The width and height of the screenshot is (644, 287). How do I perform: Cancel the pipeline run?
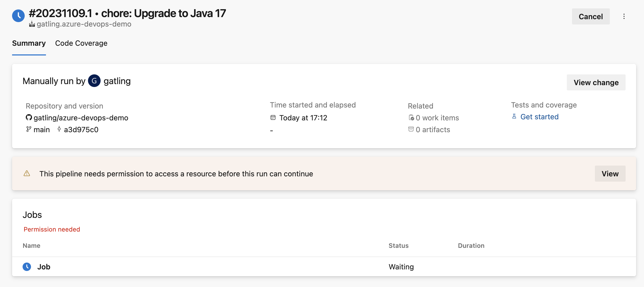tap(591, 17)
